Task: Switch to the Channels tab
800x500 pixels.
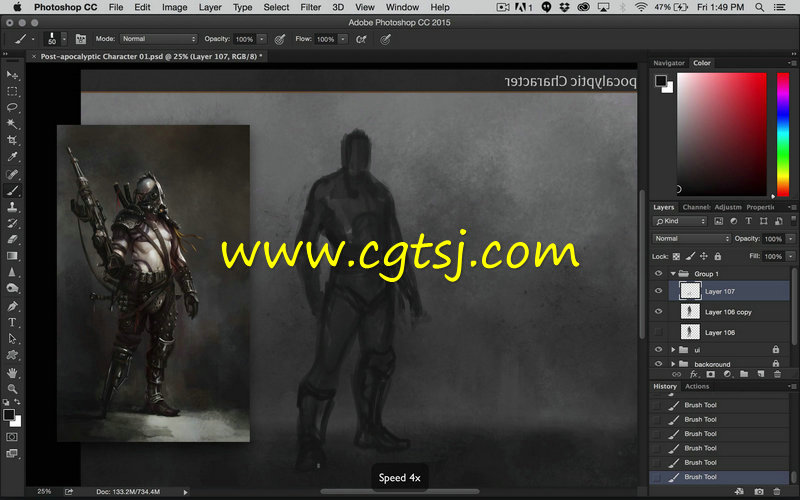Action: click(696, 207)
